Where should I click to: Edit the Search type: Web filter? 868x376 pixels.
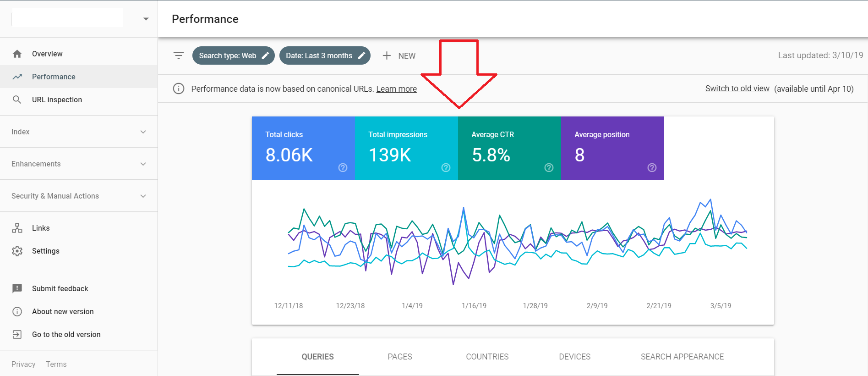[x=233, y=55]
